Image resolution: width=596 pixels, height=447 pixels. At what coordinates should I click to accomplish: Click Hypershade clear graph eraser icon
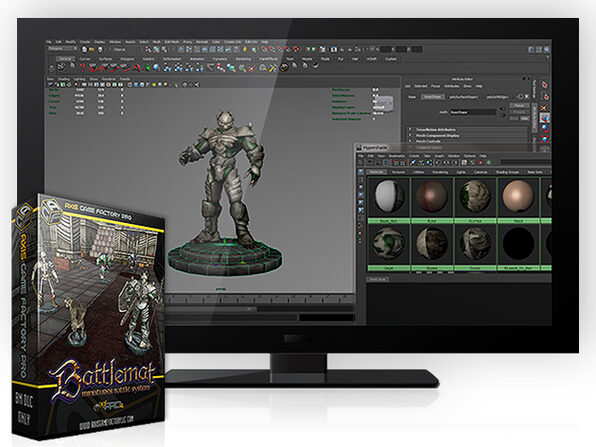pos(413,163)
